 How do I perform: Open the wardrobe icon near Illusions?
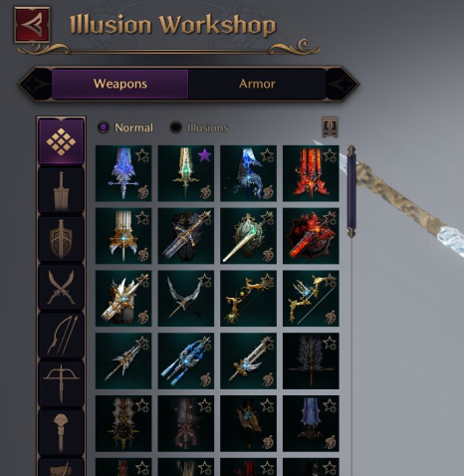point(330,126)
